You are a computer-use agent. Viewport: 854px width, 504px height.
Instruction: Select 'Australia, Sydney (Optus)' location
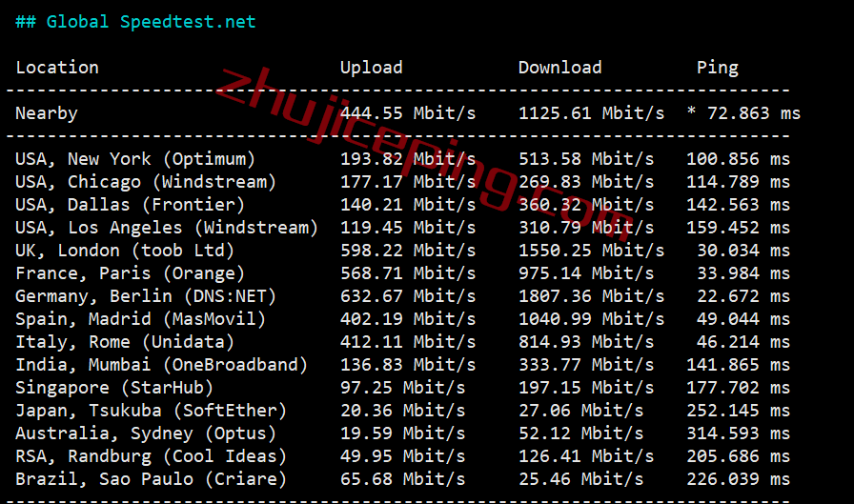(146, 433)
